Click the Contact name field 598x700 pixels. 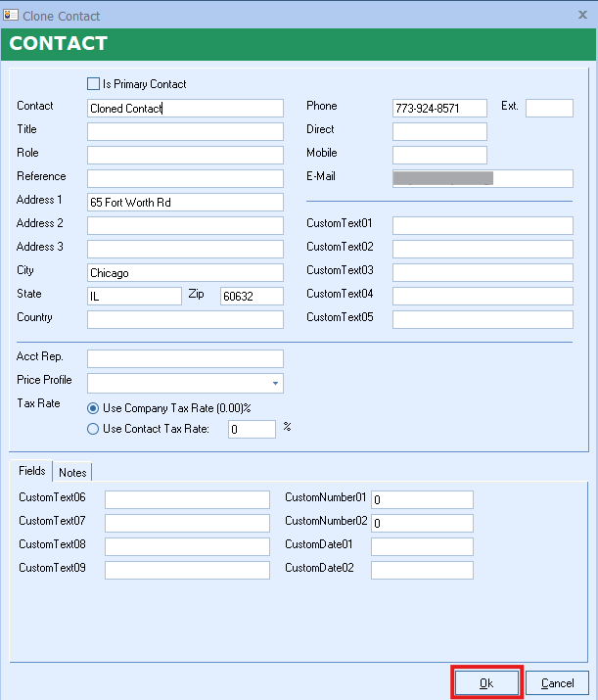click(x=185, y=109)
